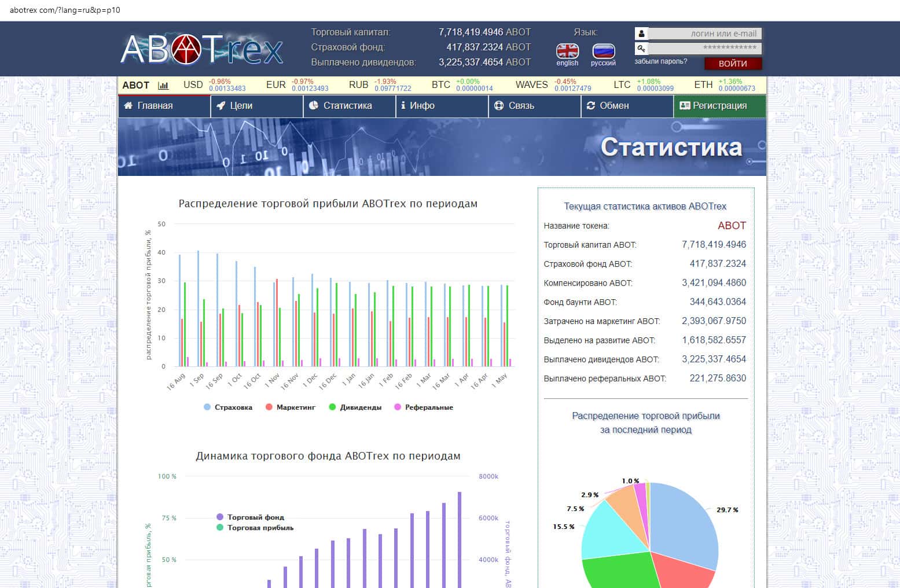Open the ABOT chart icon in ticker

[163, 85]
